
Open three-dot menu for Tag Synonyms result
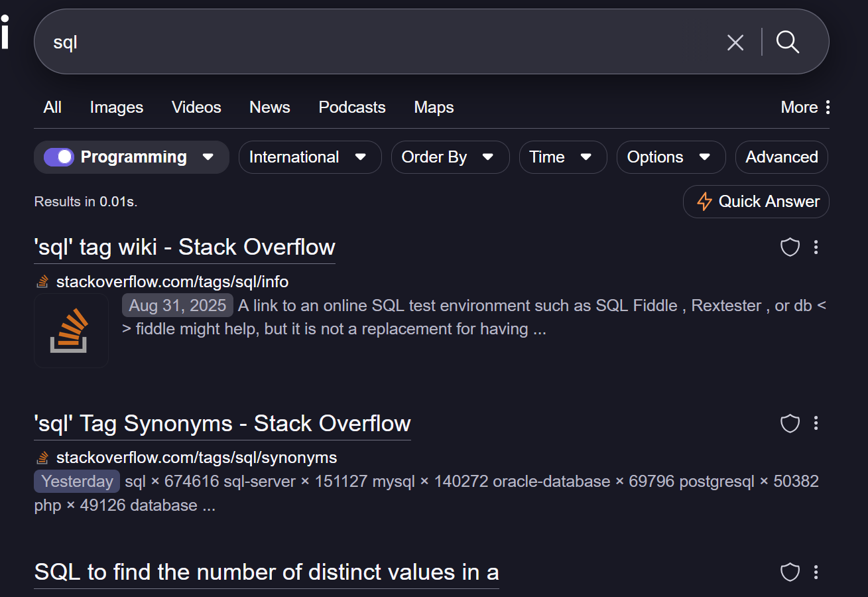tap(816, 423)
